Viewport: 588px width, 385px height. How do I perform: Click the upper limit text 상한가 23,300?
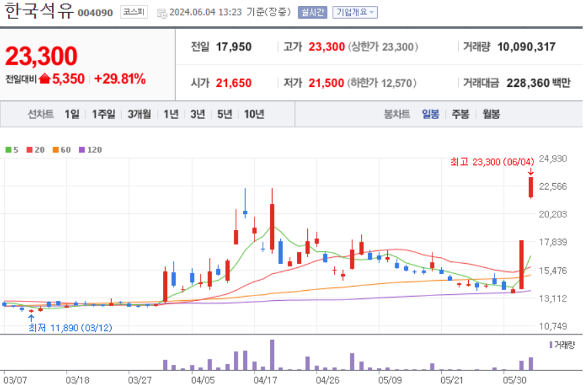click(383, 47)
